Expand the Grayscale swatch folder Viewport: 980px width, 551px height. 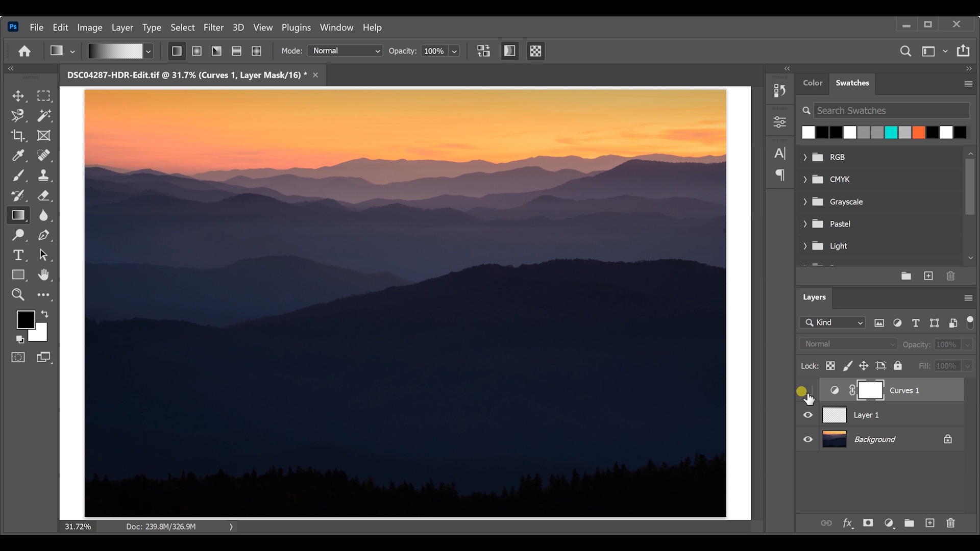[805, 202]
